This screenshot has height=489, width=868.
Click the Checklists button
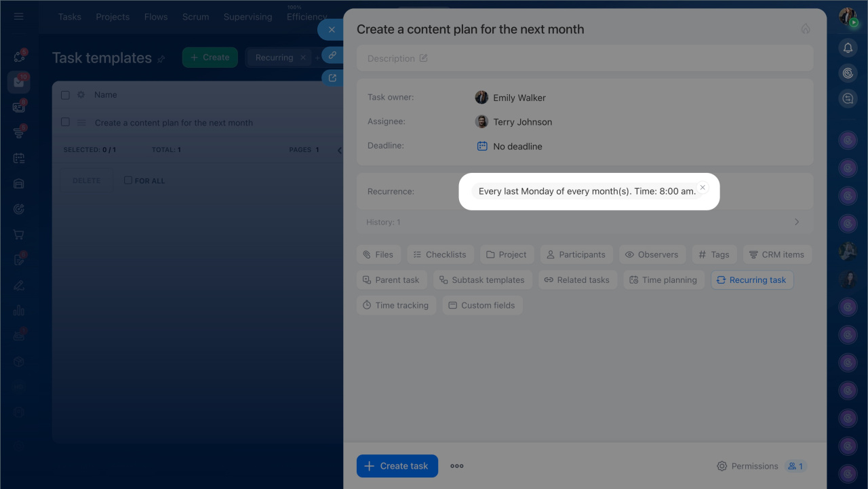click(x=439, y=254)
